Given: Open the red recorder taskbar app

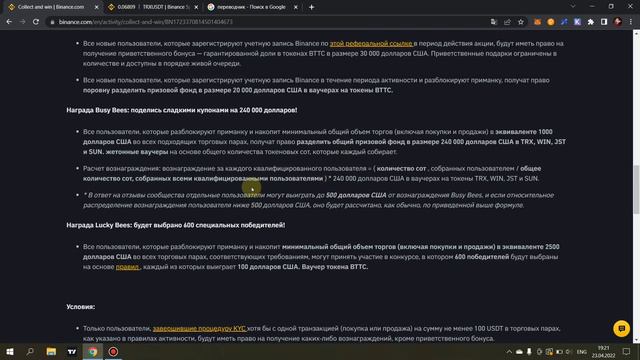Looking at the screenshot, I should point(113,351).
